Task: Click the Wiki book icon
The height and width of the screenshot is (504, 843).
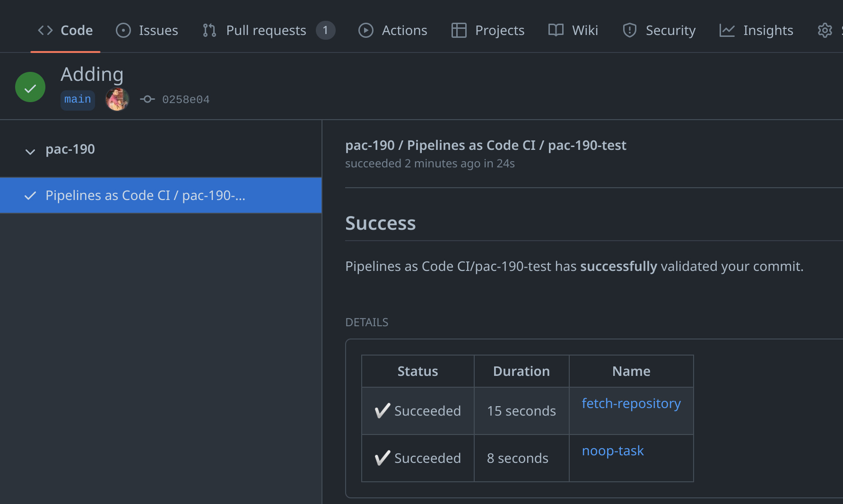Action: [x=556, y=30]
